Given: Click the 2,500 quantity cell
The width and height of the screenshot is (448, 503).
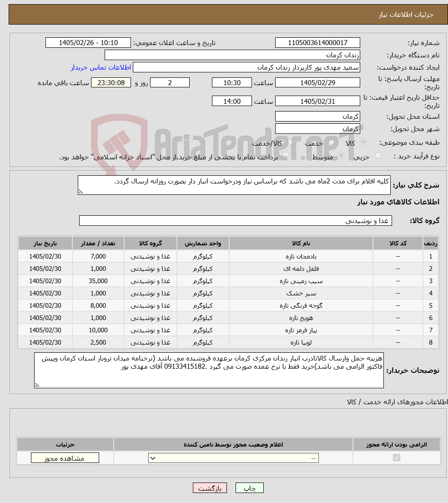Looking at the screenshot, I should 98,342.
